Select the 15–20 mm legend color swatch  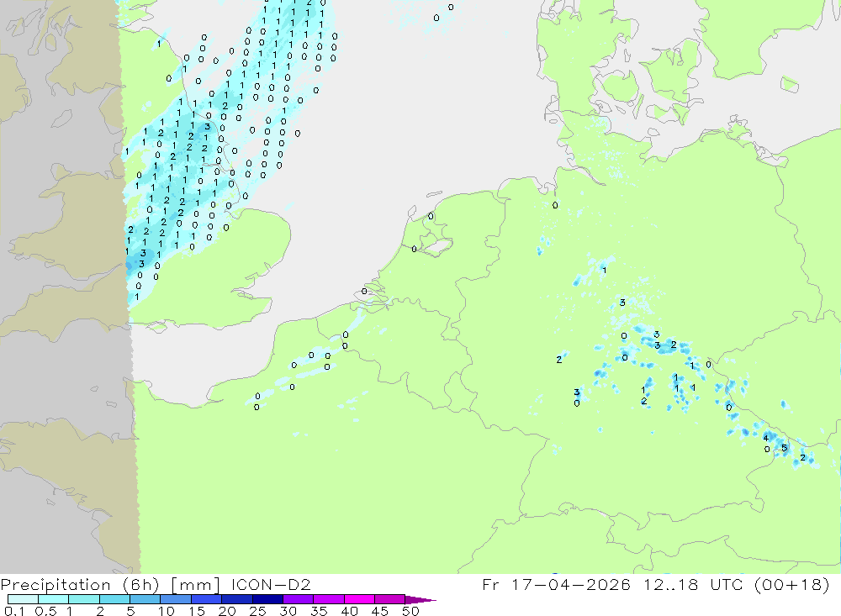[206, 599]
